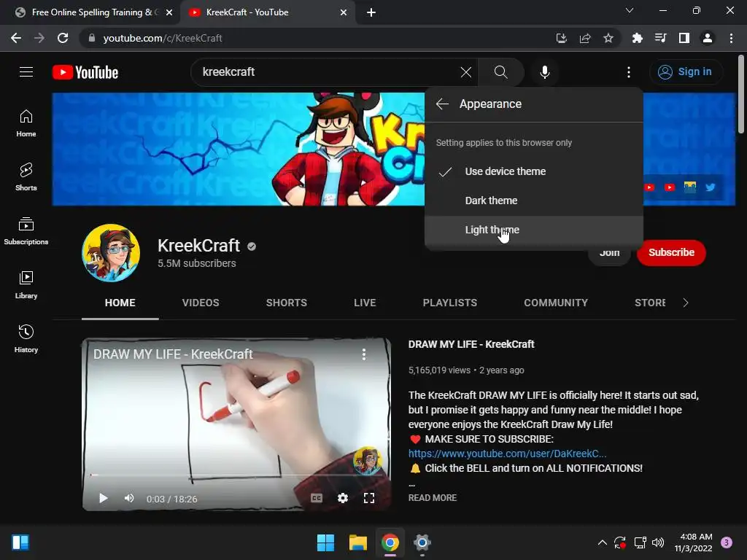Toggle Chrome side panel
The height and width of the screenshot is (560, 747).
pos(684,38)
